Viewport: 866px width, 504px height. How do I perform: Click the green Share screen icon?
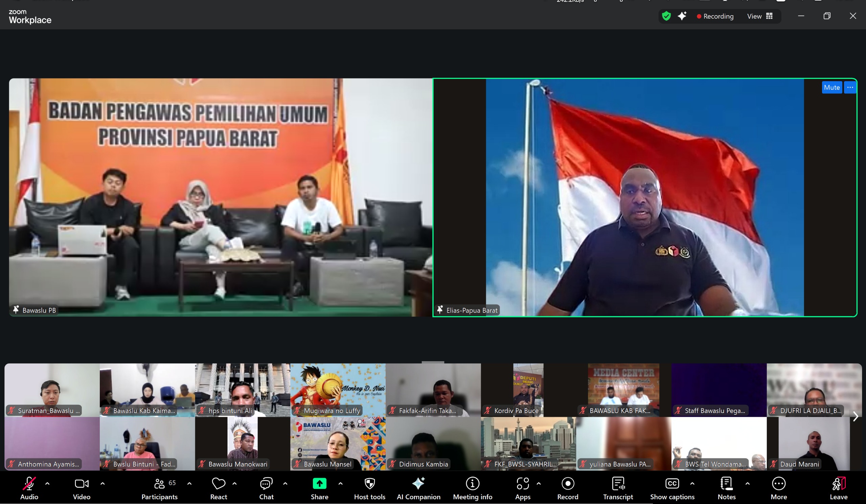tap(319, 483)
